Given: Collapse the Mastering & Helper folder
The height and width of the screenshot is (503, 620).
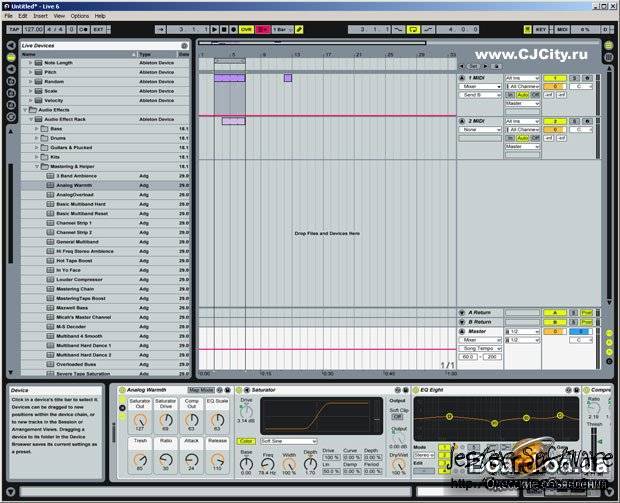Looking at the screenshot, I should 36,166.
